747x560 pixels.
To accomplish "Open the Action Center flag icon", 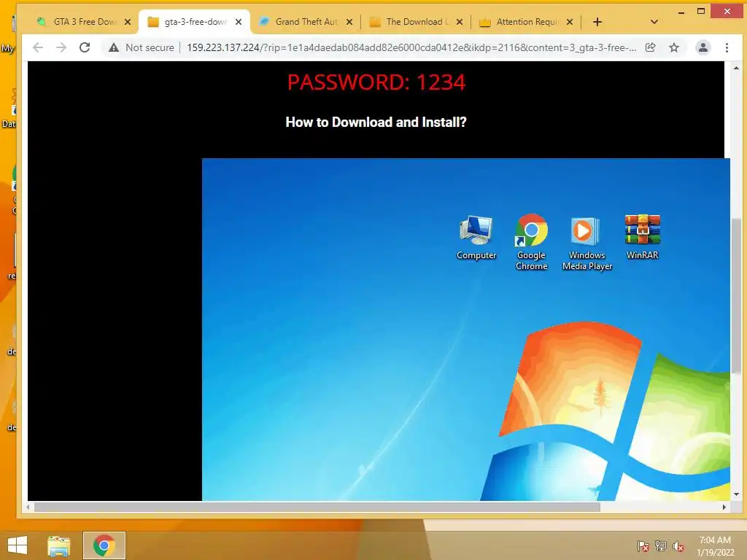I will (x=643, y=546).
